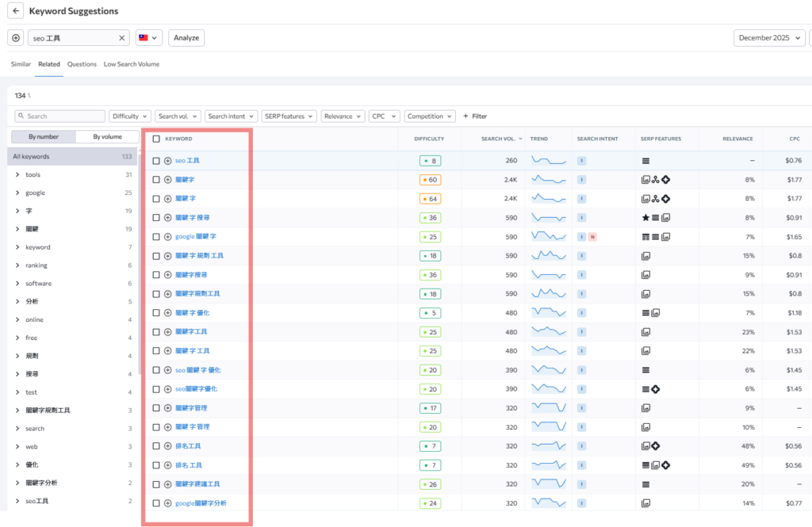Open the '關鍵字建議工具' keyword link
Viewport: 812px width, 527px height.
[x=197, y=484]
